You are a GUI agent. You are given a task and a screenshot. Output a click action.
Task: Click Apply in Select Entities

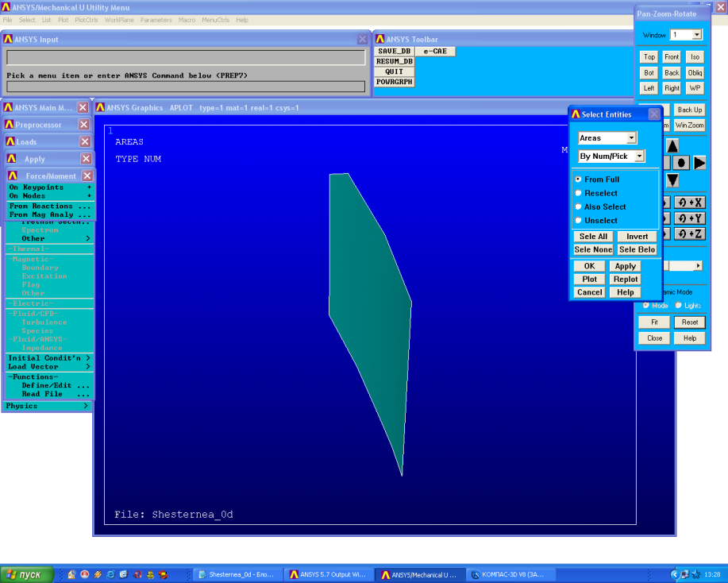pos(625,266)
